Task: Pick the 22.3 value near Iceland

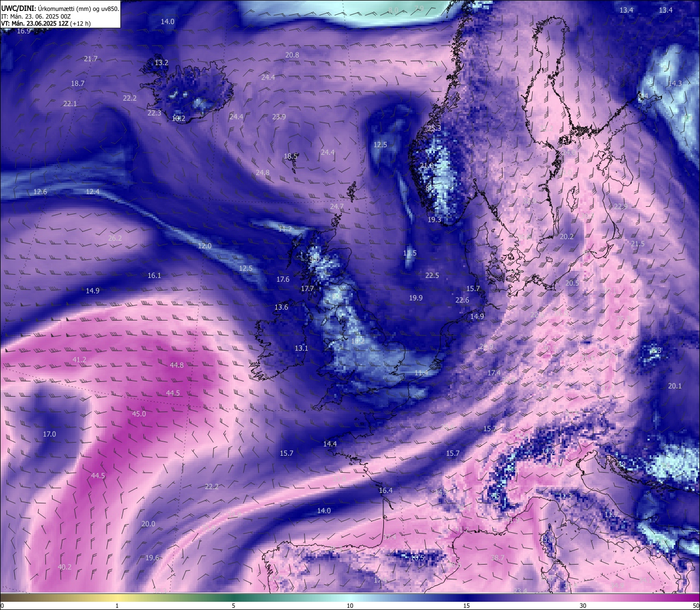Action: point(154,113)
